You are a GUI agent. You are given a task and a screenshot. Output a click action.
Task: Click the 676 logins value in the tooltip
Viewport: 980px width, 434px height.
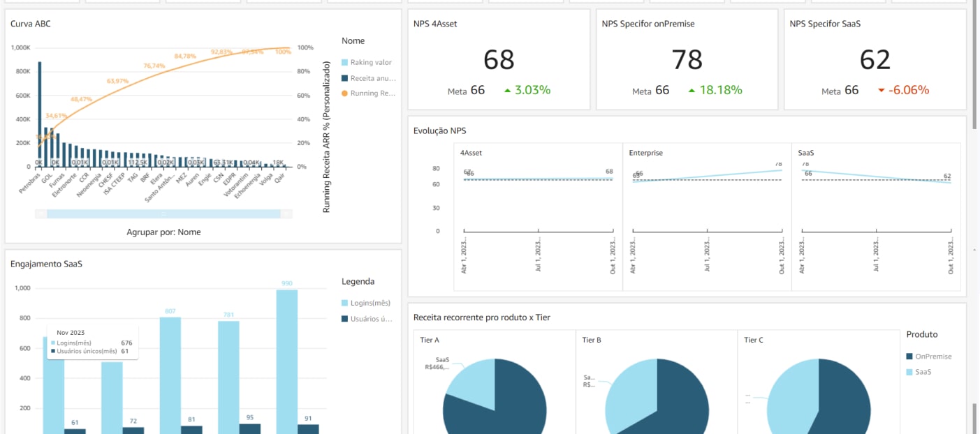click(x=126, y=343)
